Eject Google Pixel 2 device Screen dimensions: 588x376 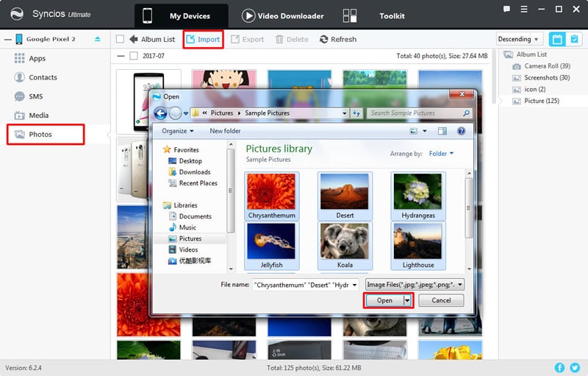coord(98,39)
